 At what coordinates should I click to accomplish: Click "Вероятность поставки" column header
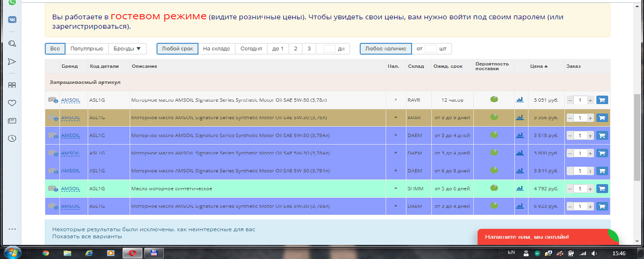click(492, 66)
